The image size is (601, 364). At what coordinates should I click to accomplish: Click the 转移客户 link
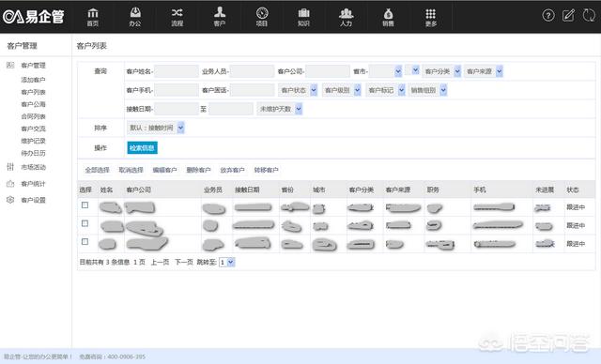(x=266, y=170)
